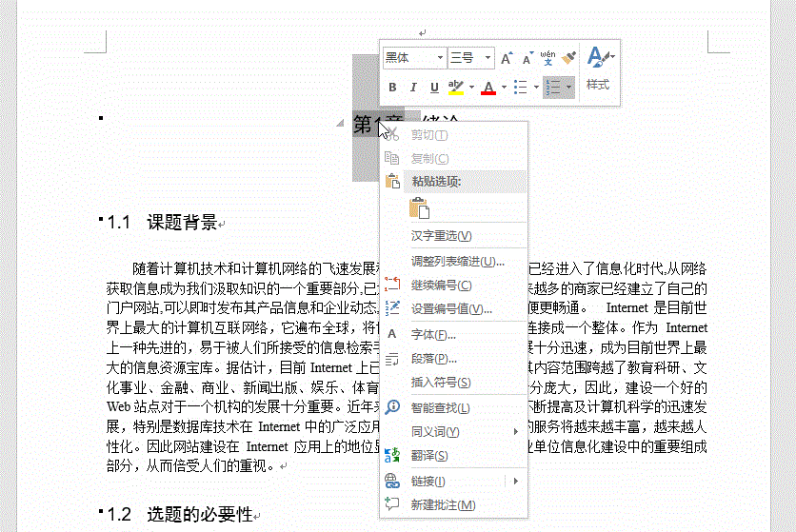This screenshot has height=532, width=796.
Task: Click the paragraph icon beside 段落
Action: pos(392,359)
